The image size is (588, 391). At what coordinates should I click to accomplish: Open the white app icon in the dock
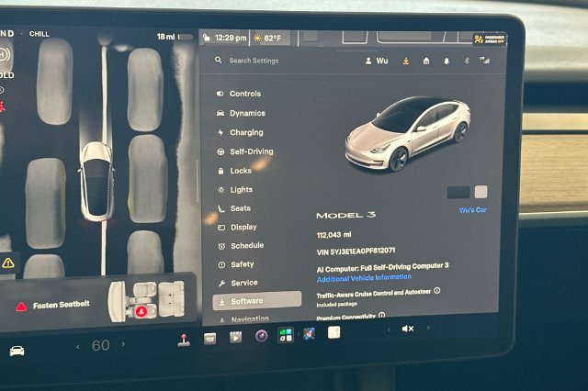(334, 332)
